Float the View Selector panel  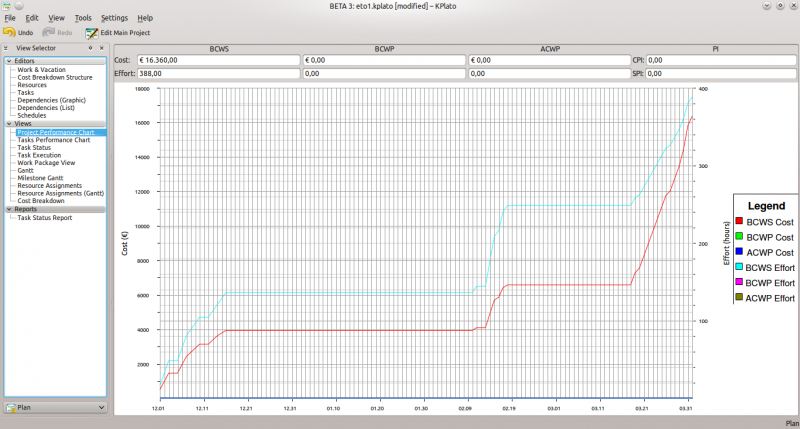[x=90, y=48]
